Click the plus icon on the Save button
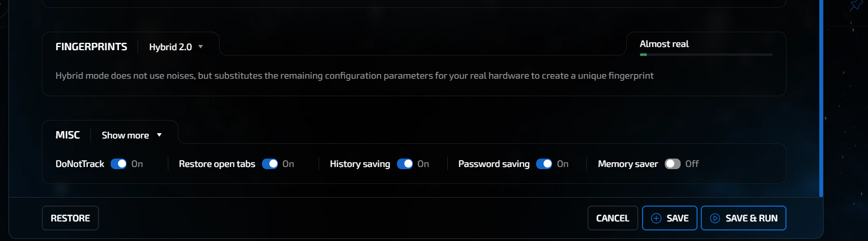The height and width of the screenshot is (241, 868). (x=656, y=218)
